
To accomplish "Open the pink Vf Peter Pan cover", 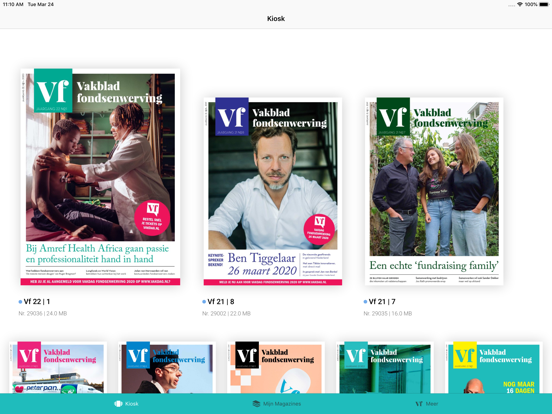I will coord(58,367).
